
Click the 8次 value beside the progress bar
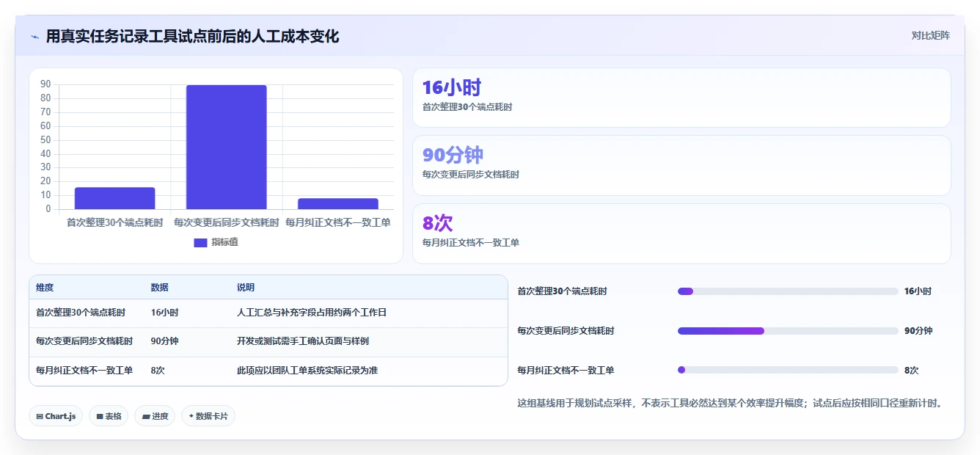(x=911, y=371)
